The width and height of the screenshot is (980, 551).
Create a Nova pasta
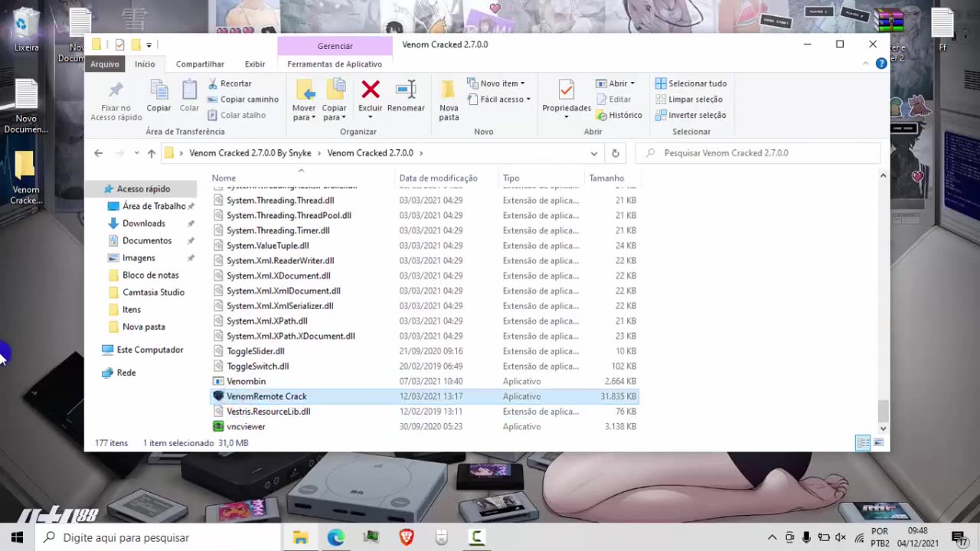[x=449, y=99]
